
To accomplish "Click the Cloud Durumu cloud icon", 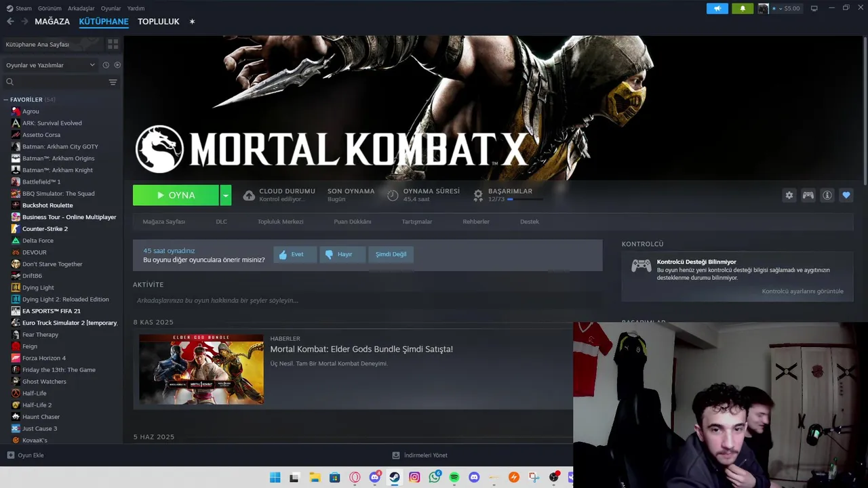I will (249, 195).
